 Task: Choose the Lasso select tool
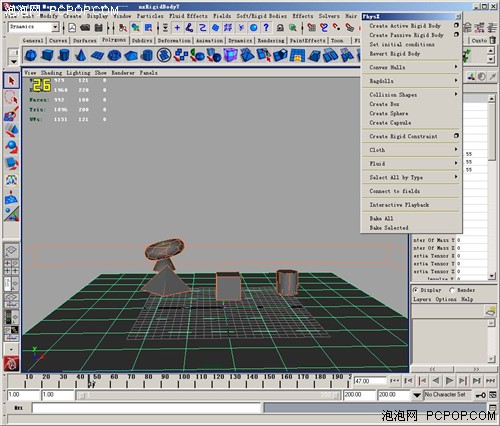click(x=11, y=97)
